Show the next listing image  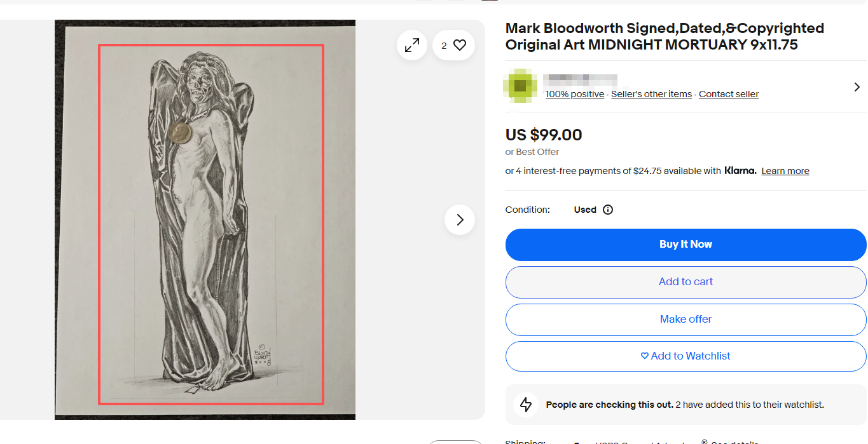[460, 220]
